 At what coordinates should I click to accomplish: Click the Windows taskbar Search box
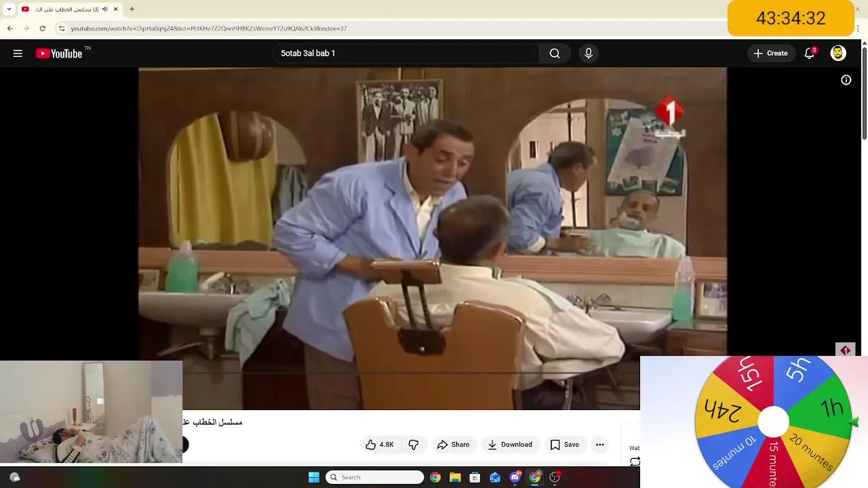(375, 477)
